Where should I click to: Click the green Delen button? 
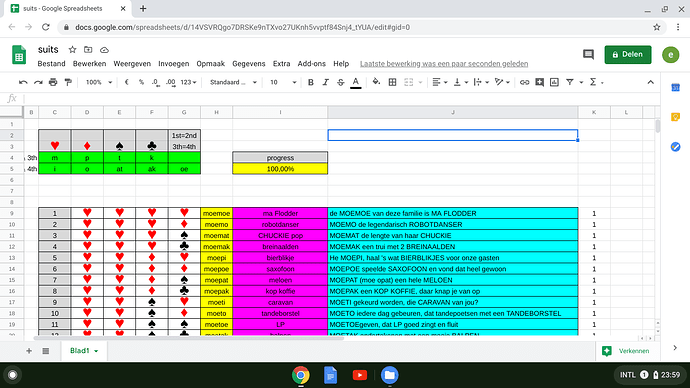628,55
